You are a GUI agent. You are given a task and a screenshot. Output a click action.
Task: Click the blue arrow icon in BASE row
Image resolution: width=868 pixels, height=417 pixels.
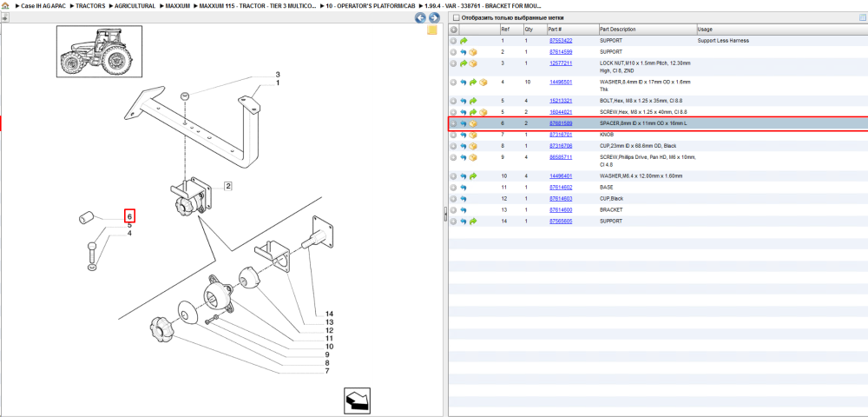(x=464, y=187)
